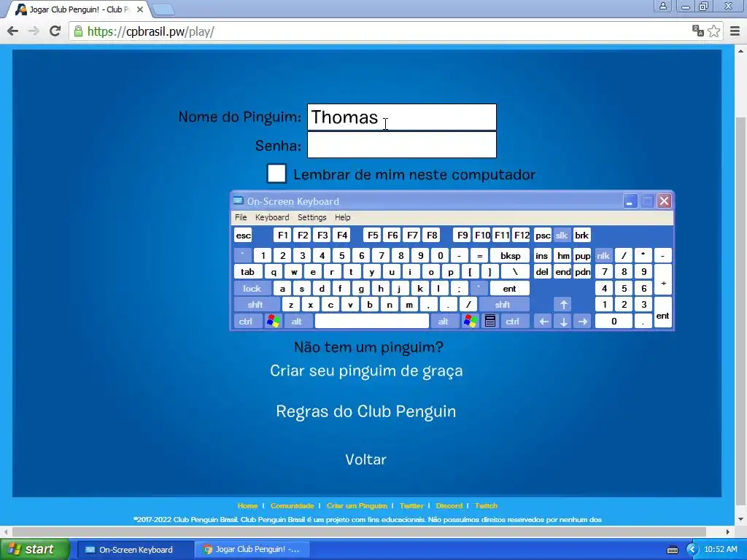The height and width of the screenshot is (560, 747).
Task: Open the Windows start menu
Action: point(34,550)
